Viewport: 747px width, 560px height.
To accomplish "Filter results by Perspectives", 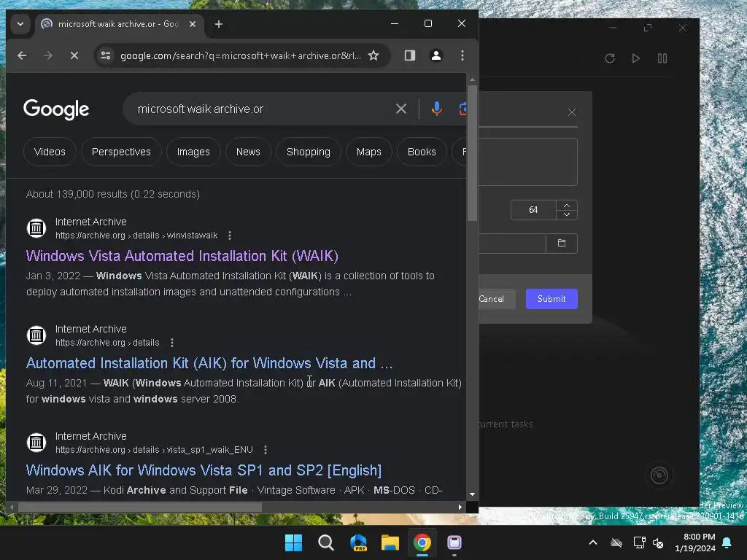I will (121, 152).
